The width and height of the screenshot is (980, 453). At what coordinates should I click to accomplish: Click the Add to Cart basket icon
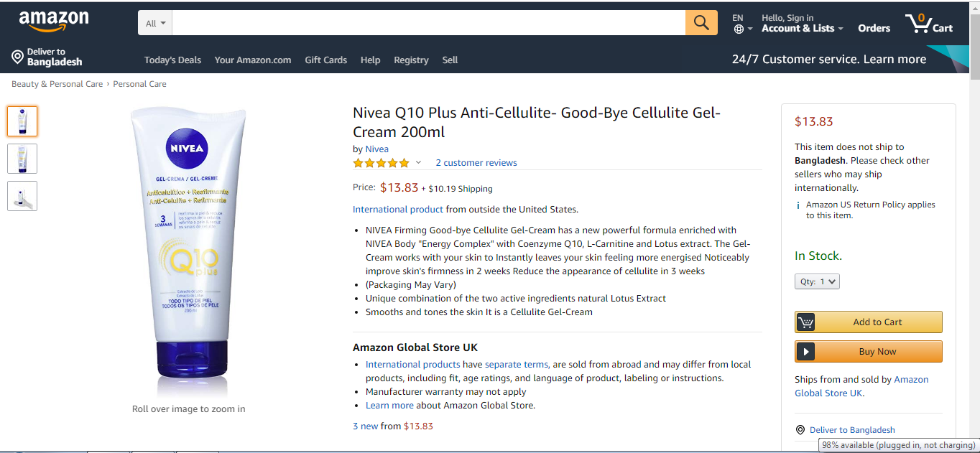806,322
